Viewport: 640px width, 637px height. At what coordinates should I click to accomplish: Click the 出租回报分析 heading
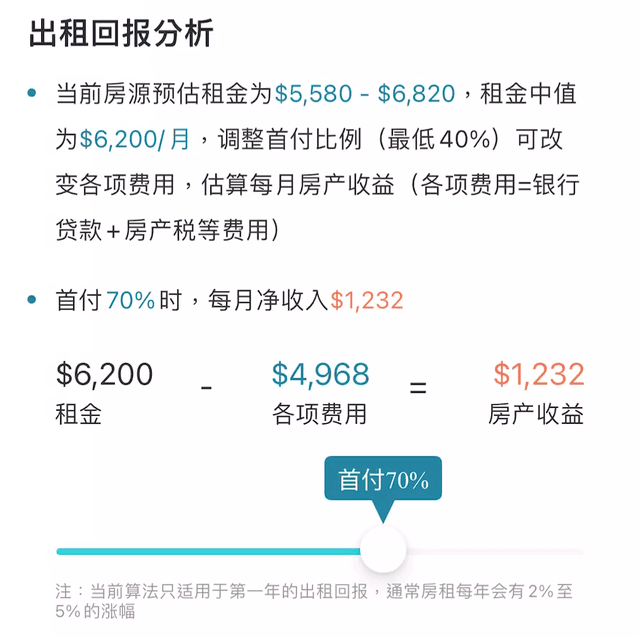pos(121,33)
